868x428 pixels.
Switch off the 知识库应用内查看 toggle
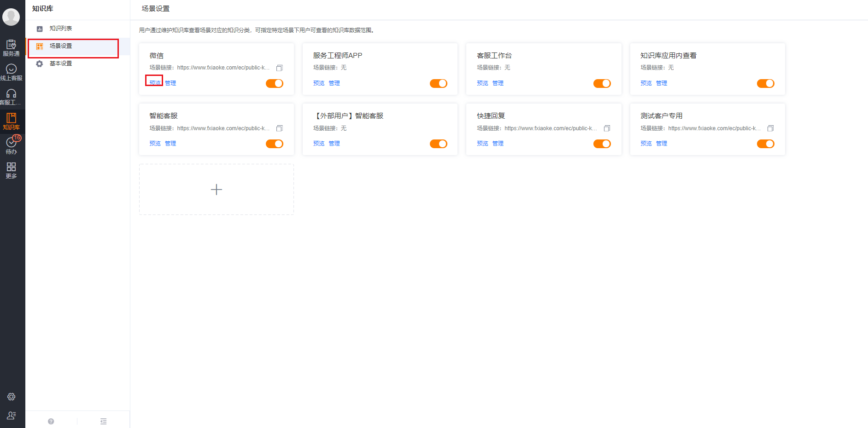click(x=765, y=83)
